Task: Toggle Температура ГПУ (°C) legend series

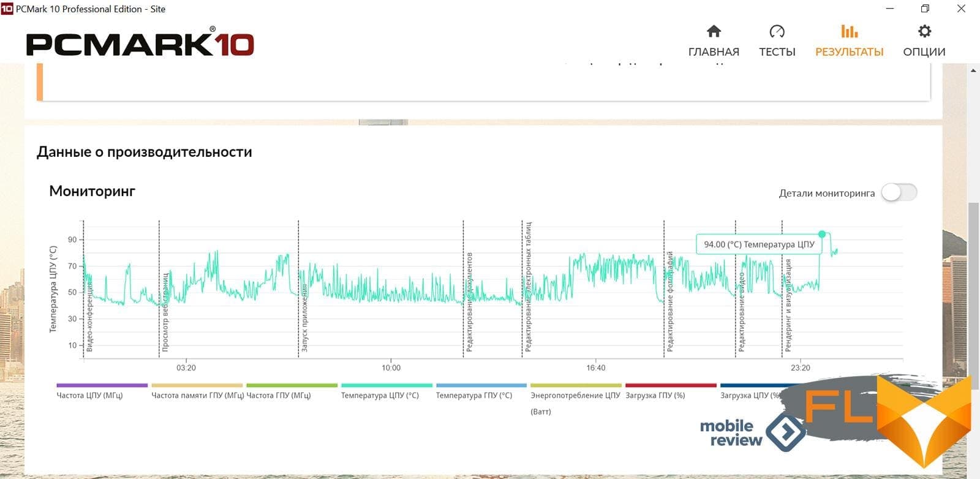Action: point(481,391)
